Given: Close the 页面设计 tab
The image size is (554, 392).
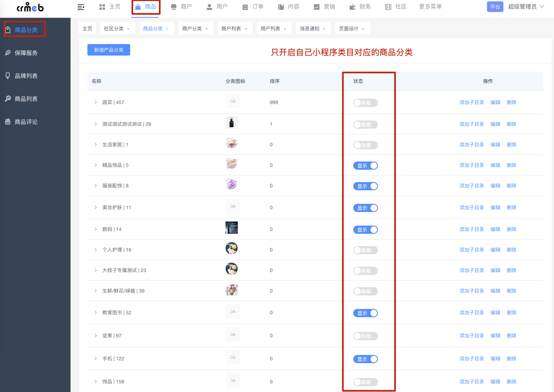Looking at the screenshot, I should coord(363,29).
